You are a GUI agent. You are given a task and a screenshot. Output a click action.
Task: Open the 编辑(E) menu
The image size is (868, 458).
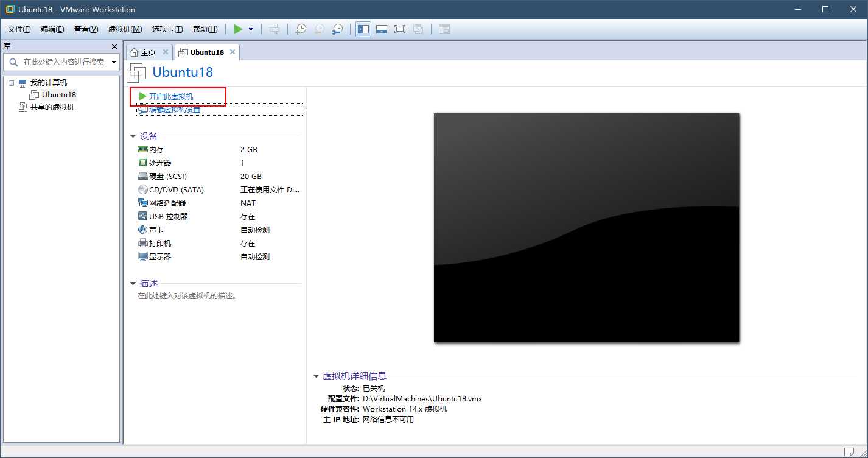coord(52,29)
